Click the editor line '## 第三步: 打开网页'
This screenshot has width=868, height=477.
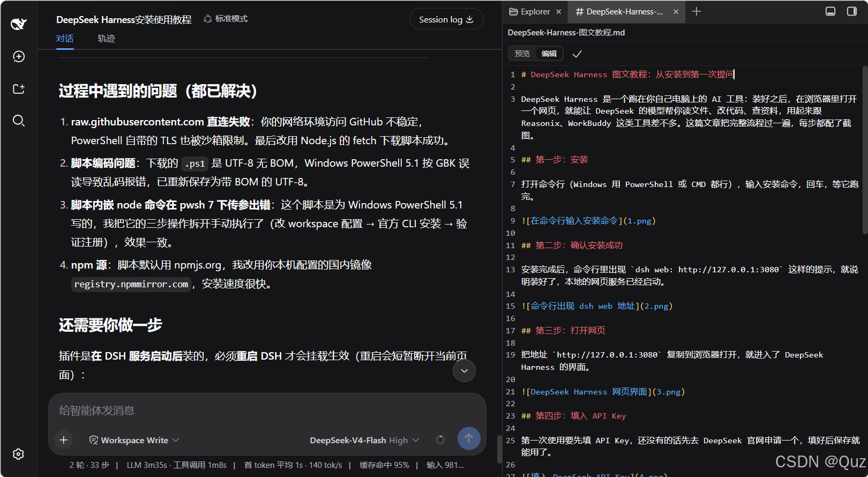pyautogui.click(x=563, y=331)
